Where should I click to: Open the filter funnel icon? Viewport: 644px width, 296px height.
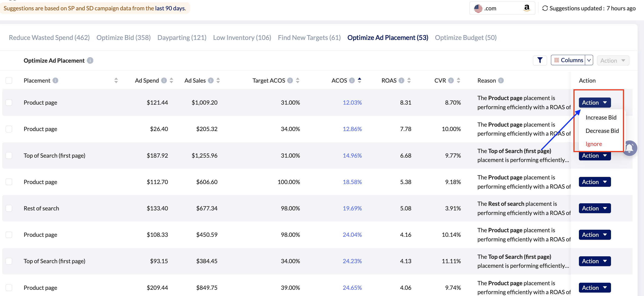coord(539,60)
